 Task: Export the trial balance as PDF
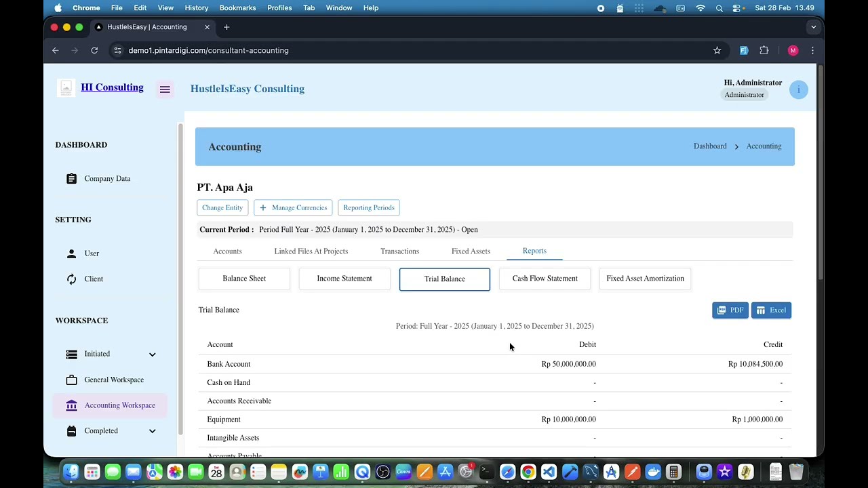[730, 310]
